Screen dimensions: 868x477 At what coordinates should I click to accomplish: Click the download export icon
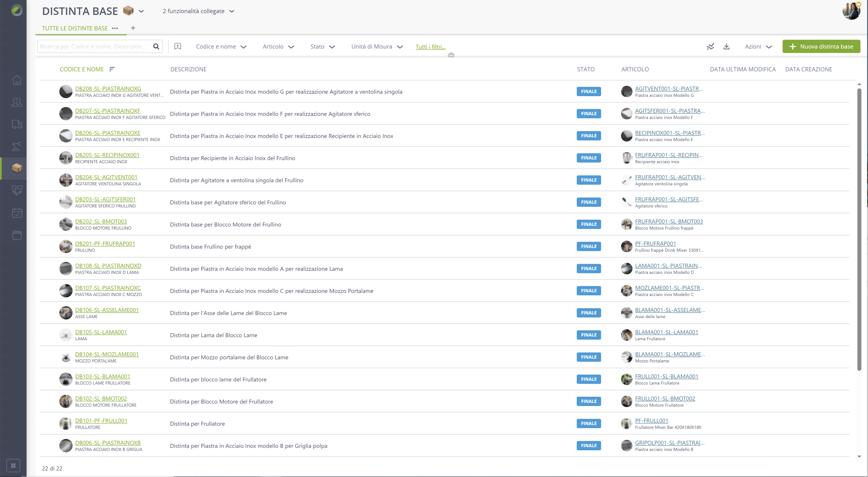pos(727,46)
